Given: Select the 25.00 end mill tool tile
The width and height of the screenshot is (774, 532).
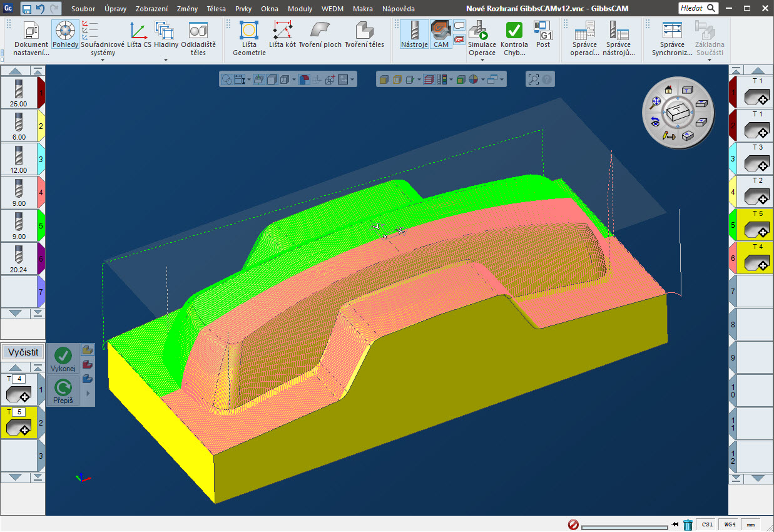Looking at the screenshot, I should point(19,92).
